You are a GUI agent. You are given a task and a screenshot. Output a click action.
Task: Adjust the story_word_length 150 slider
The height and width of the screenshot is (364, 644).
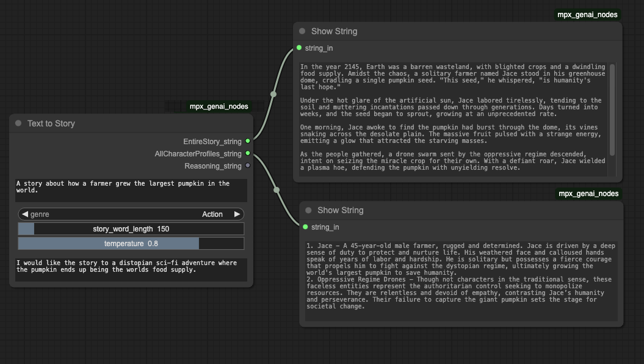point(131,229)
